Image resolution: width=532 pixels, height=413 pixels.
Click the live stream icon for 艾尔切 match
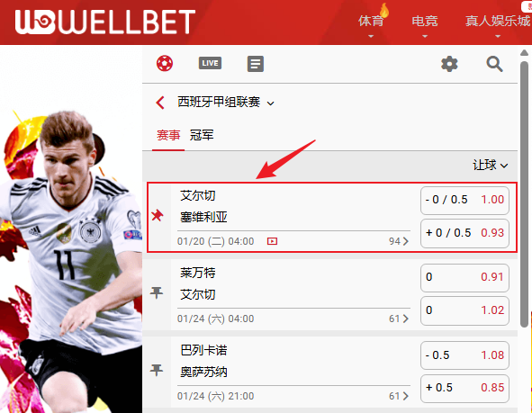[x=272, y=241]
